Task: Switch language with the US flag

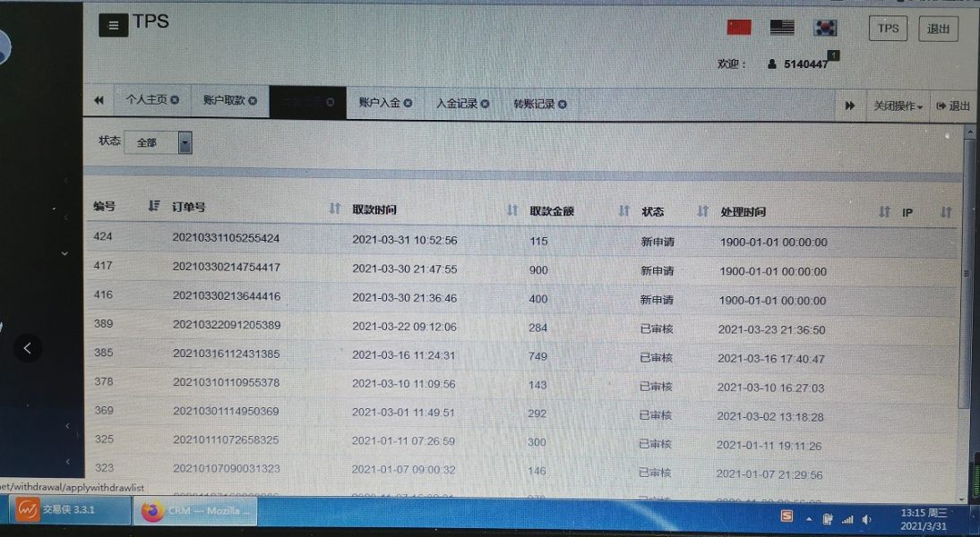Action: click(x=782, y=27)
